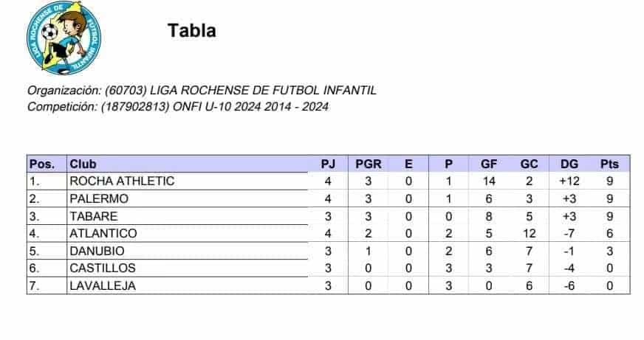Click the PGR column header
This screenshot has width=644, height=340.
coord(368,164)
